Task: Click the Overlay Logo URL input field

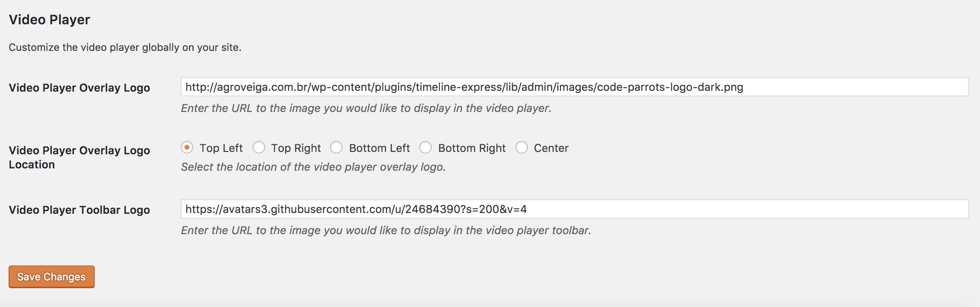Action: (x=574, y=87)
